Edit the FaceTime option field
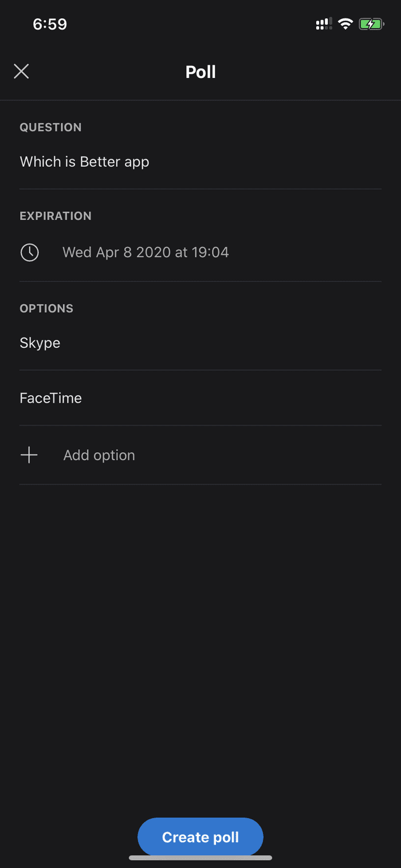 click(200, 398)
